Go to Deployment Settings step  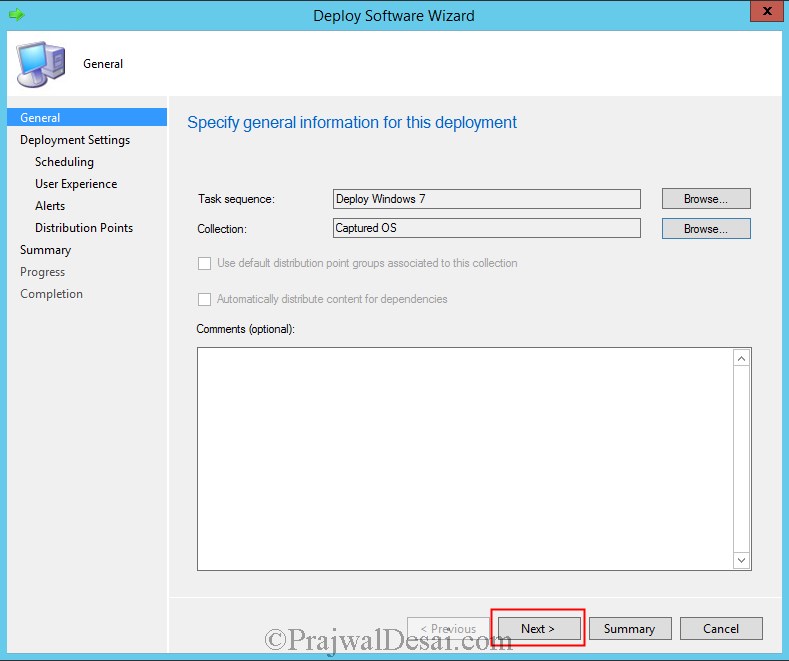pos(75,140)
